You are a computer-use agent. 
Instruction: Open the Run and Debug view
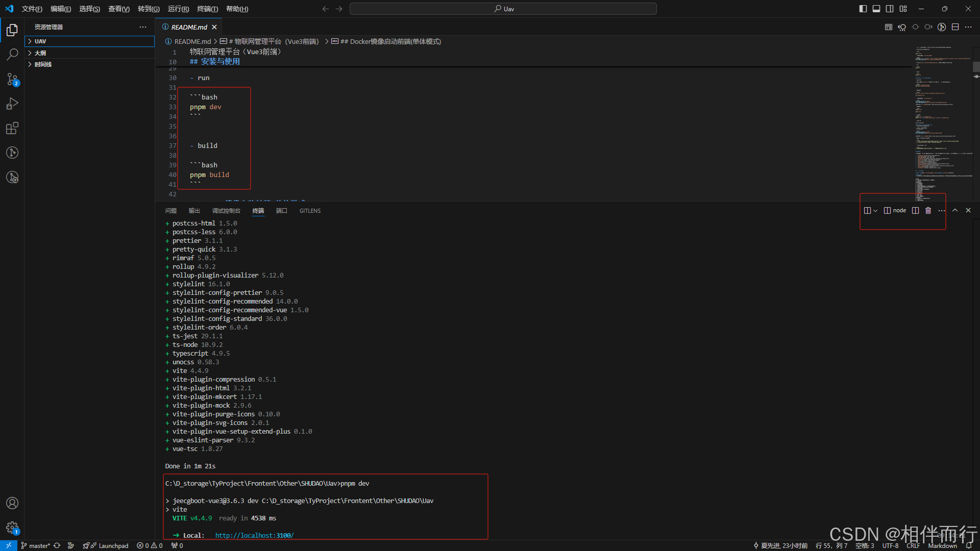click(12, 104)
